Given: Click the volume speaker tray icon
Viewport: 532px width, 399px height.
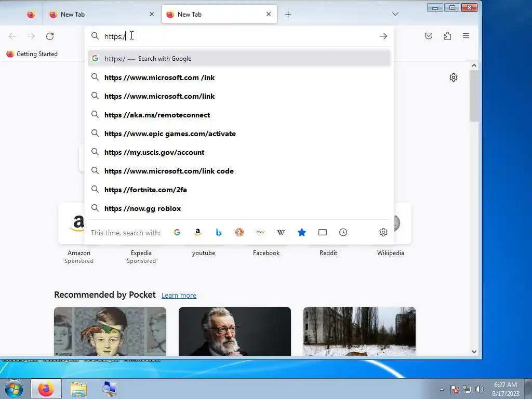Looking at the screenshot, I should coord(480,389).
